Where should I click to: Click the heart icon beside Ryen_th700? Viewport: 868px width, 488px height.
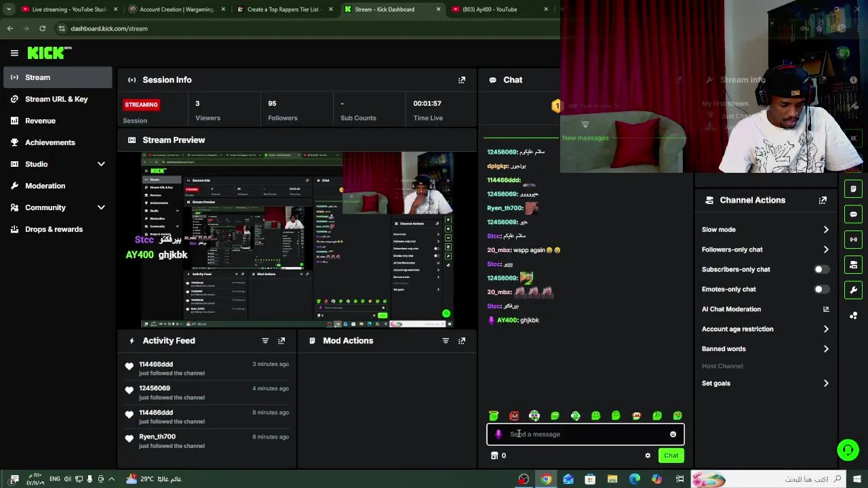pos(129,439)
